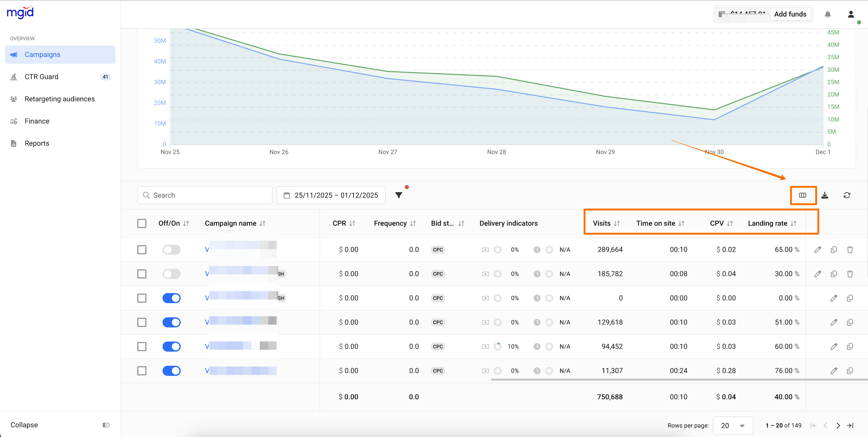Click the download export icon
This screenshot has width=868, height=437.
825,196
